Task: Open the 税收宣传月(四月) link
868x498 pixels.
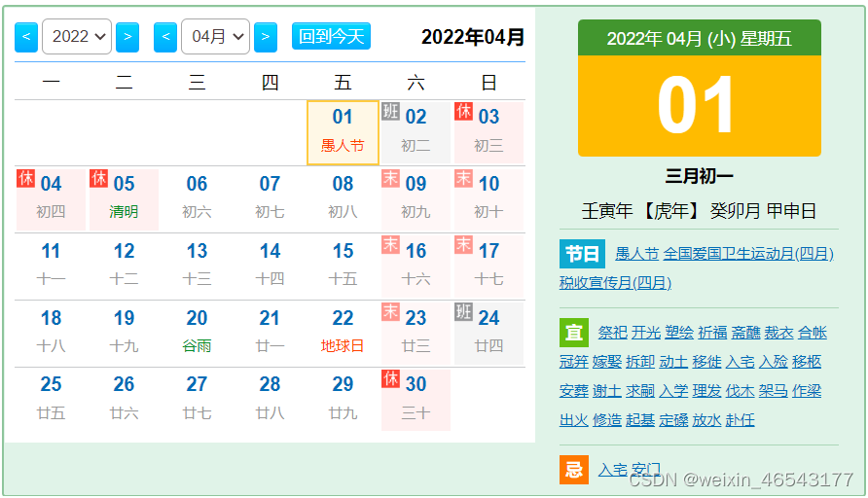Action: 616,283
